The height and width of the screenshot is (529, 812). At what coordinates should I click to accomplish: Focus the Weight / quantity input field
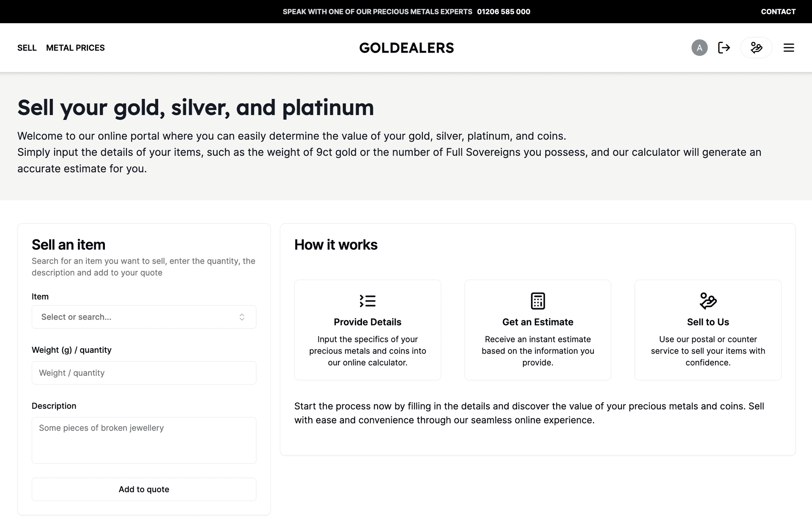pos(144,373)
